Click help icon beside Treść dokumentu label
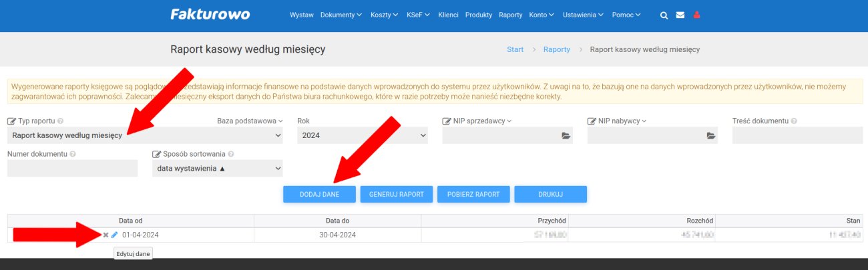 point(794,121)
